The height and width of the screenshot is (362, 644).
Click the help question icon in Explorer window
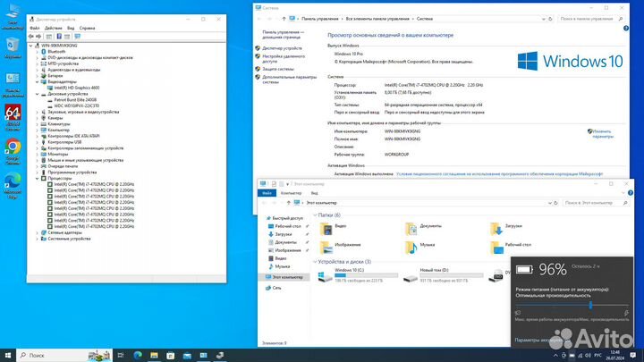click(x=631, y=193)
